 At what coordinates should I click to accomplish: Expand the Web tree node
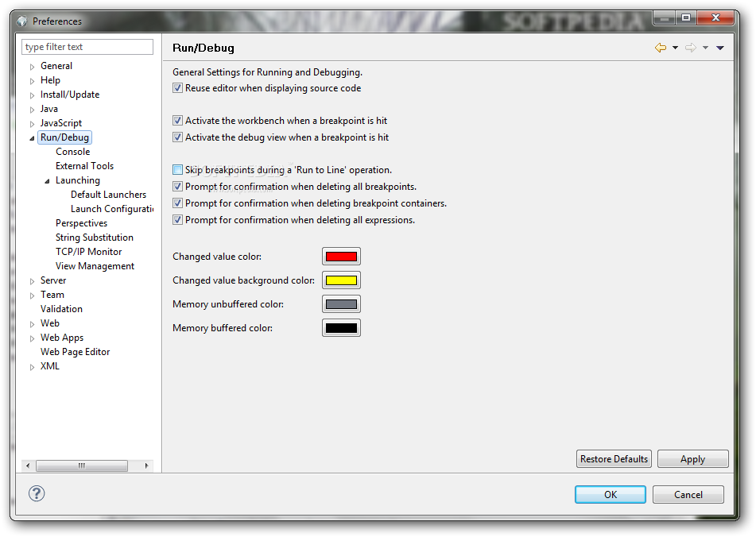pos(32,324)
